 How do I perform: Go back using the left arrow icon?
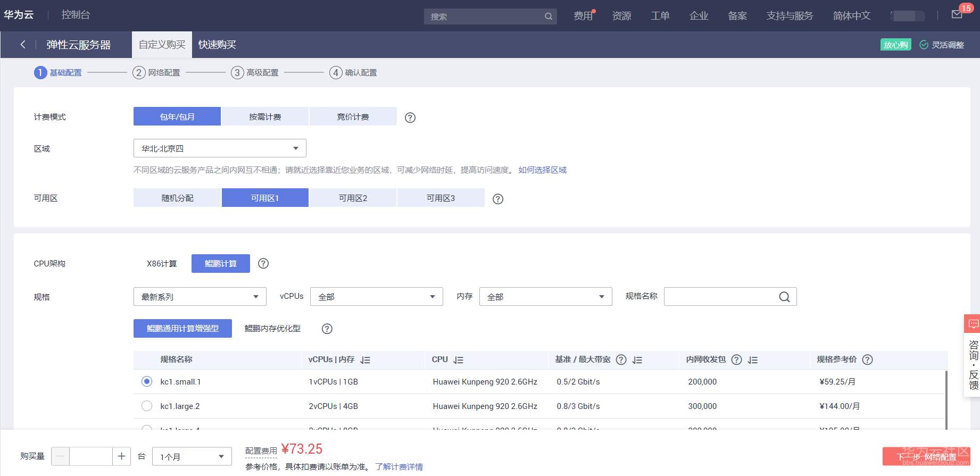tap(23, 45)
